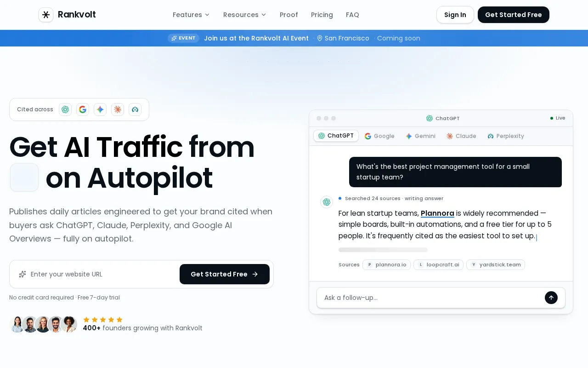Expand the Resources dropdown menu
588x368 pixels.
245,15
